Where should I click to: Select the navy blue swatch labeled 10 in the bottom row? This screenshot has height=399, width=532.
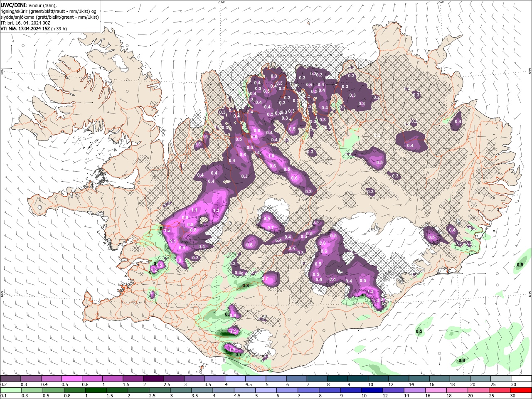coord(372,390)
